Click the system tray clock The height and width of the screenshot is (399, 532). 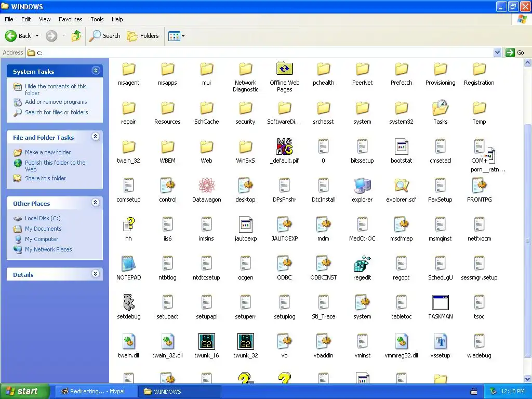[x=513, y=392]
